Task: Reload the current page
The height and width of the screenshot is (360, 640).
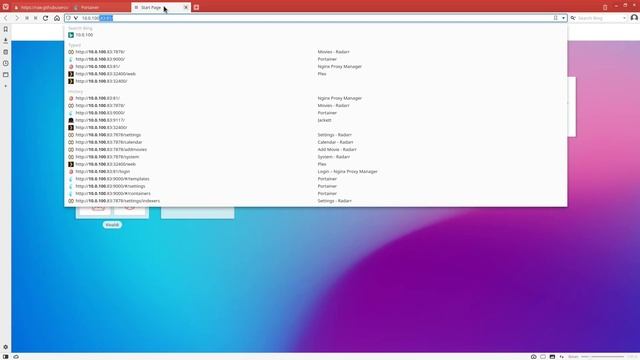Action: pyautogui.click(x=46, y=18)
